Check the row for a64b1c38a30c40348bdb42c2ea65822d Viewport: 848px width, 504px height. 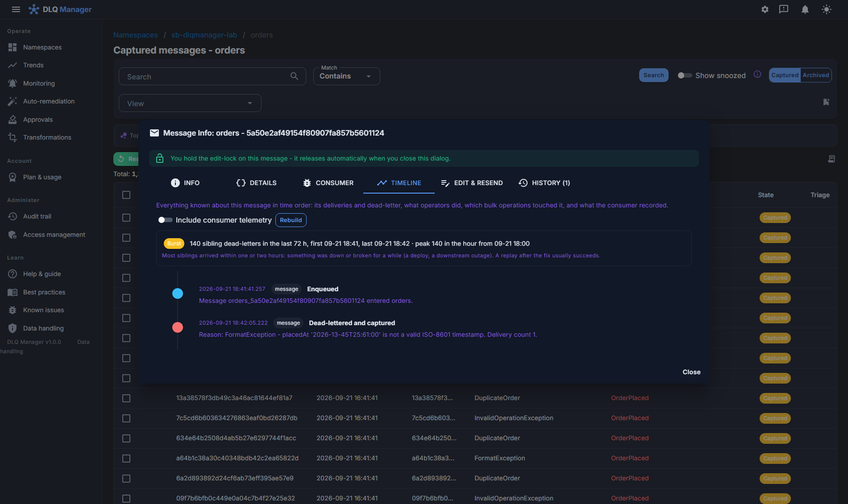[x=126, y=459]
